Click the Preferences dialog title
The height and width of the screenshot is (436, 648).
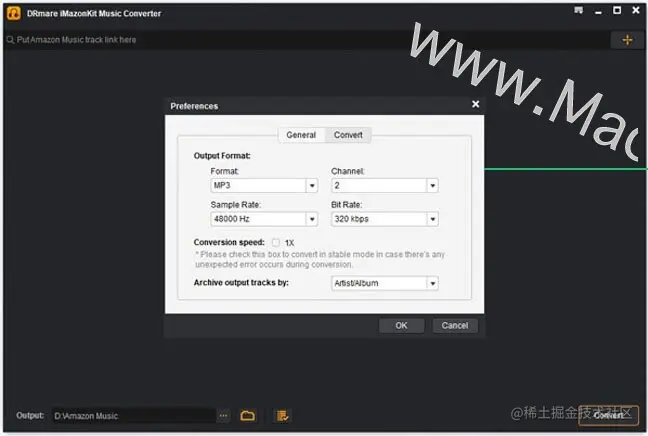(x=194, y=106)
